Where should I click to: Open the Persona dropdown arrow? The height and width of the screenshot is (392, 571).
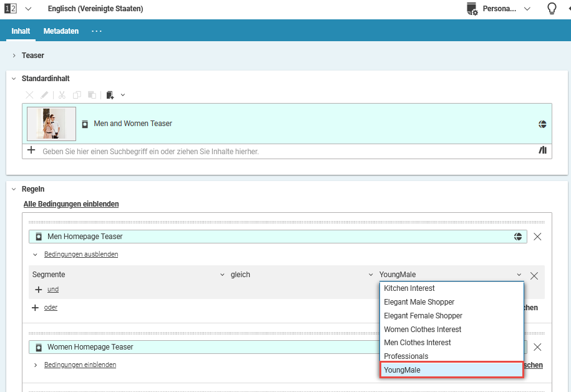tap(527, 9)
